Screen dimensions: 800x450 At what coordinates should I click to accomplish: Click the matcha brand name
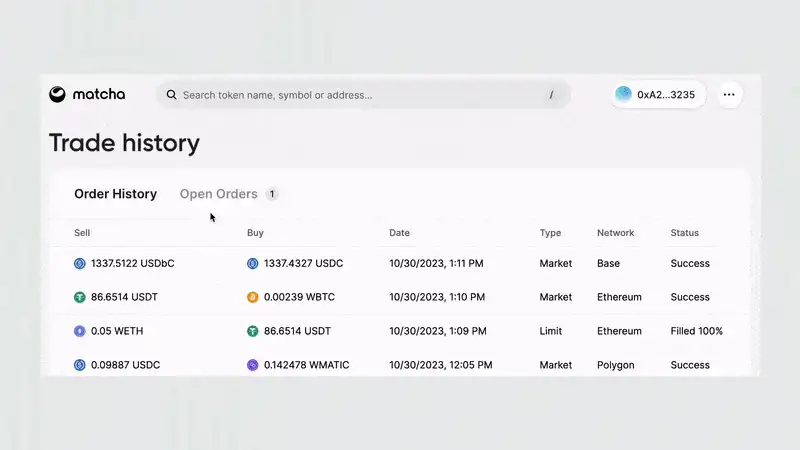(99, 94)
